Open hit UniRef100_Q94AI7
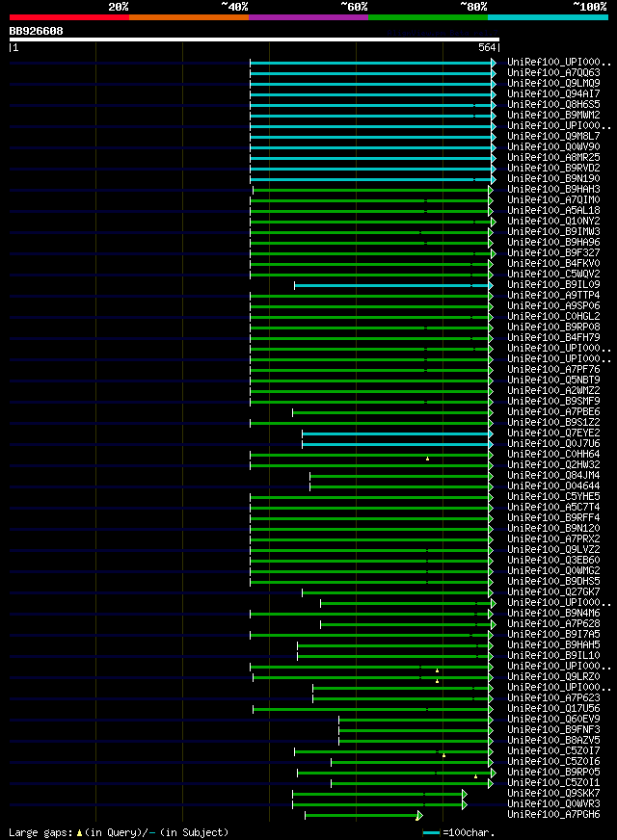The width and height of the screenshot is (617, 840). (553, 93)
